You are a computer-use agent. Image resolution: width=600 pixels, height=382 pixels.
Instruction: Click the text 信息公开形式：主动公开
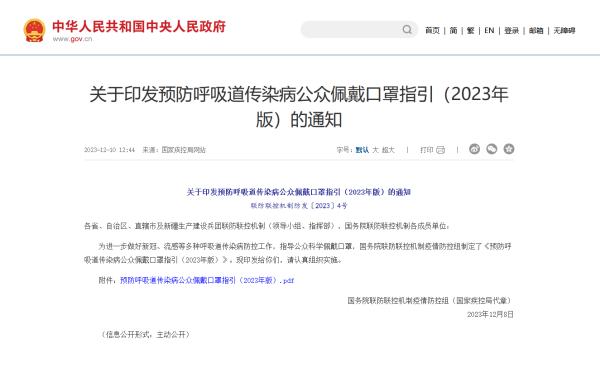[146, 335]
